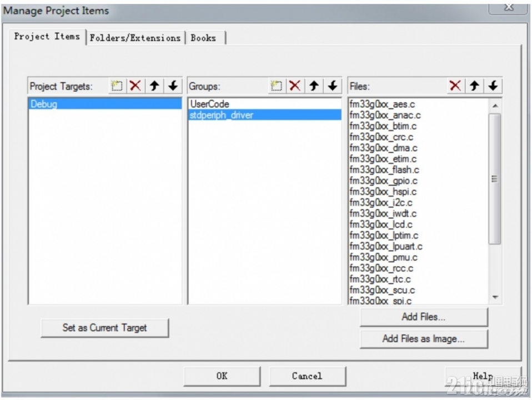Create a new group

pyautogui.click(x=276, y=86)
